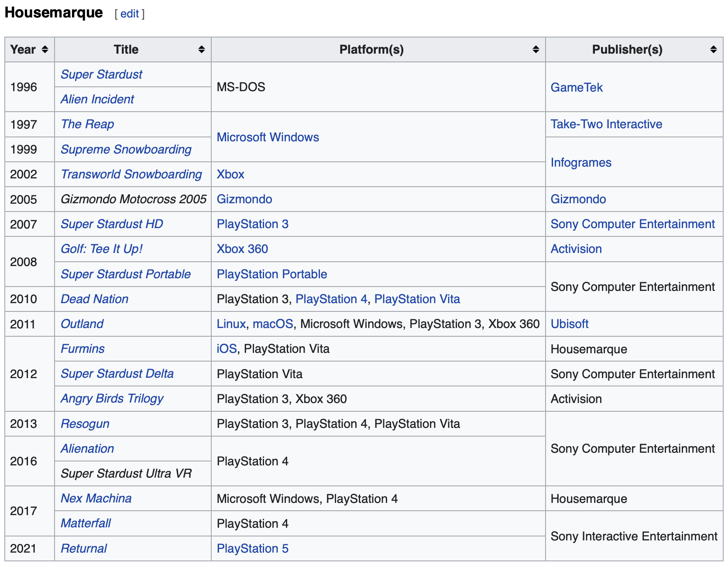Open the Transworld Snowboarding link
The width and height of the screenshot is (728, 567).
[x=131, y=174]
